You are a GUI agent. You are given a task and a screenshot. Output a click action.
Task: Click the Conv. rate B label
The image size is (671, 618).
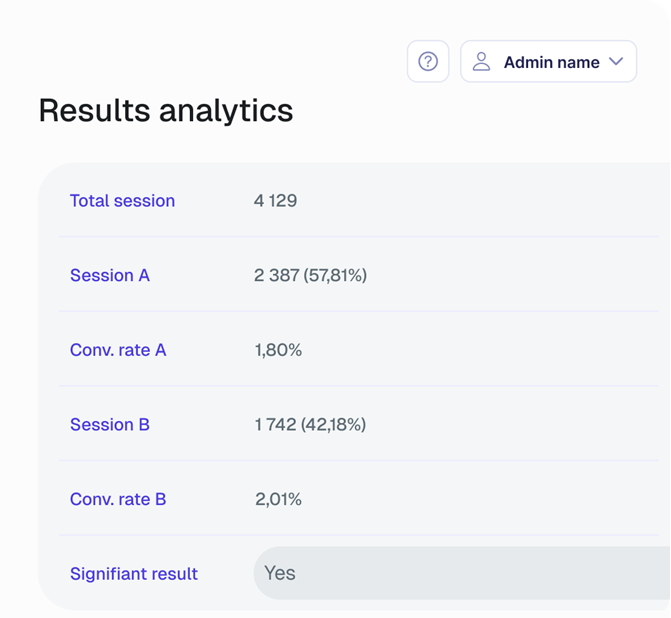coord(118,499)
